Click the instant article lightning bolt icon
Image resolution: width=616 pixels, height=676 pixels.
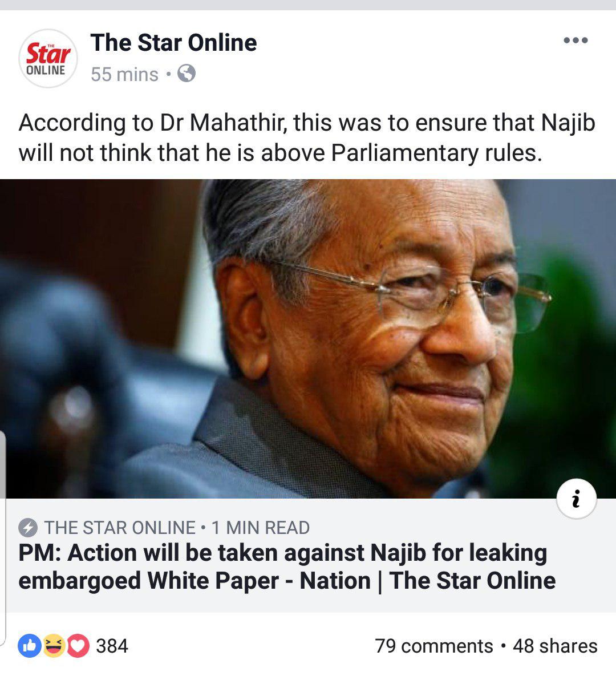(28, 528)
